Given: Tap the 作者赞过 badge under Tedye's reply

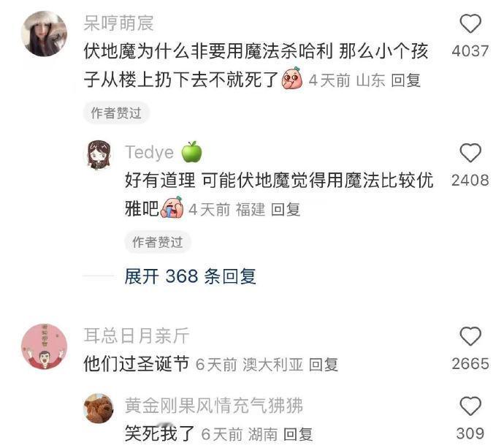Looking at the screenshot, I should [x=158, y=242].
